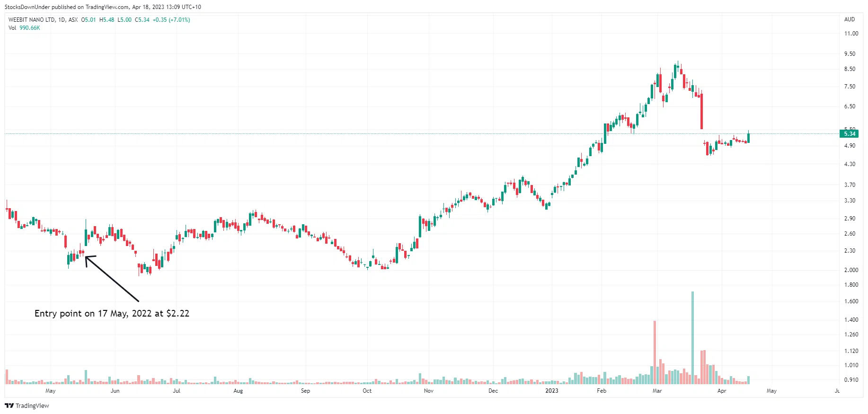868x414 pixels.
Task: Click the C5.34 close value in the legend
Action: pos(142,20)
